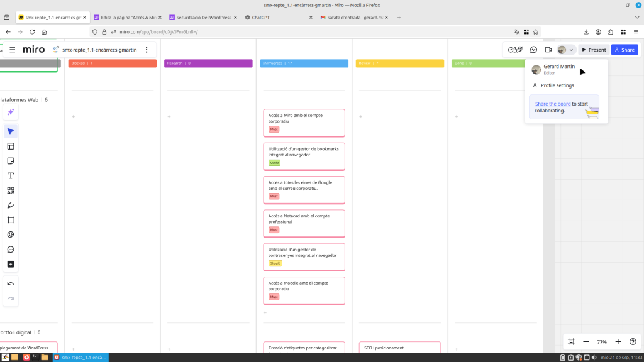Activate the Frame tool
This screenshot has width=644, height=362.
(x=11, y=220)
